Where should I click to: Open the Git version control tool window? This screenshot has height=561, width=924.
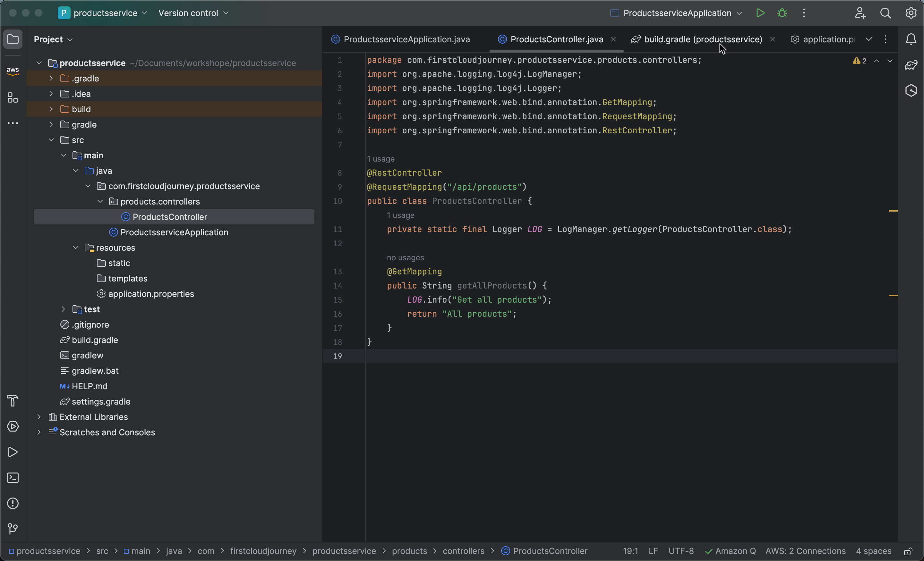point(13,528)
